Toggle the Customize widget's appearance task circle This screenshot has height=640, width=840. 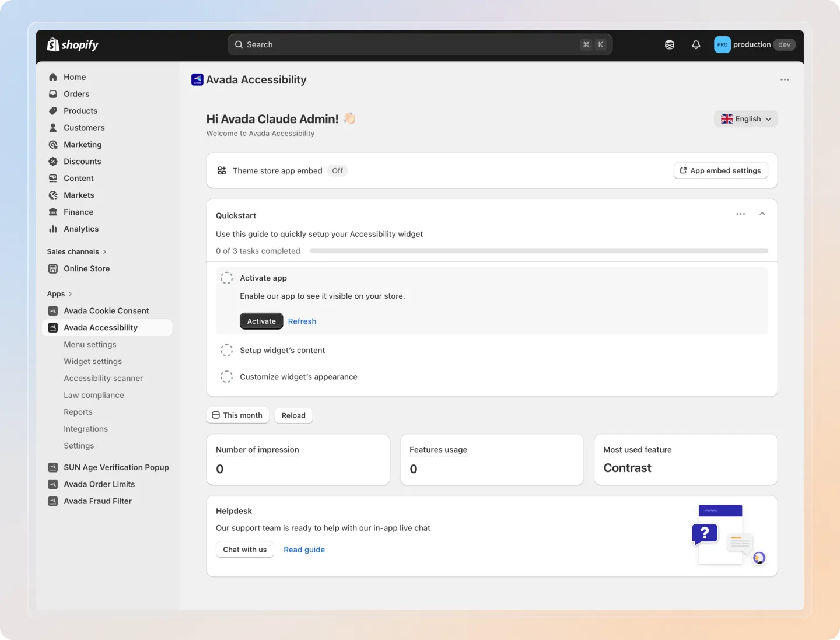(x=226, y=377)
